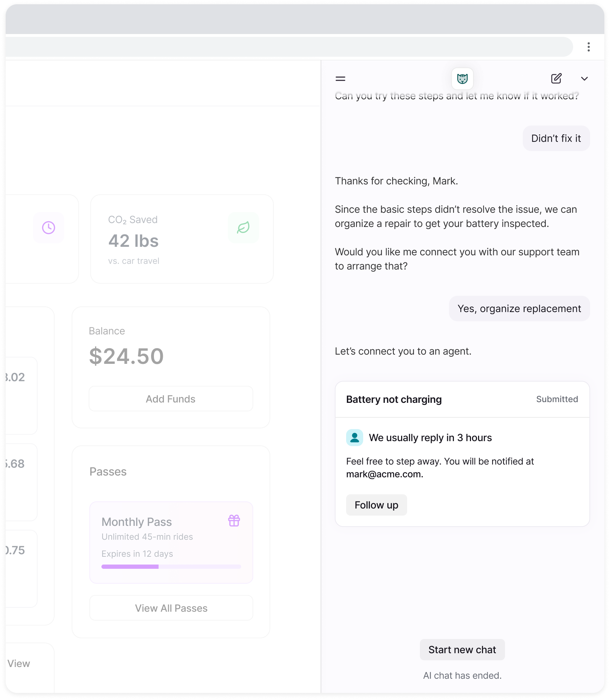Click the Monthly Pass expiry progress bar

(171, 567)
